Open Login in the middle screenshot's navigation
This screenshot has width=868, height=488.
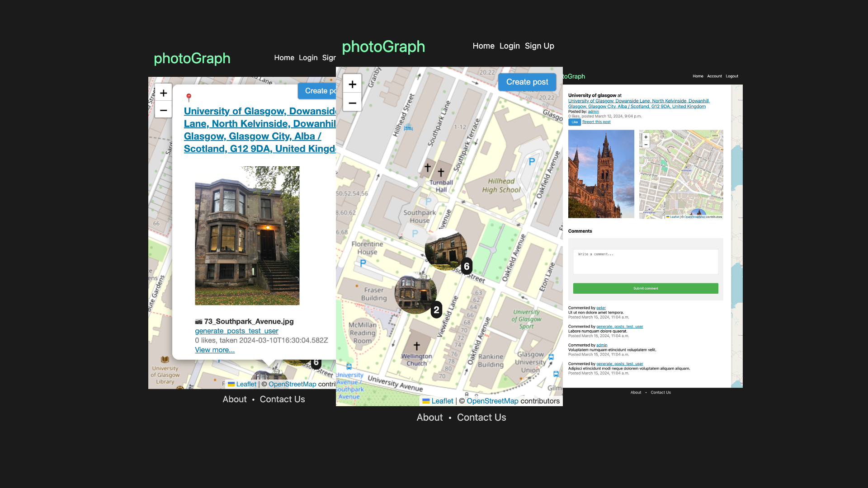[x=509, y=46]
